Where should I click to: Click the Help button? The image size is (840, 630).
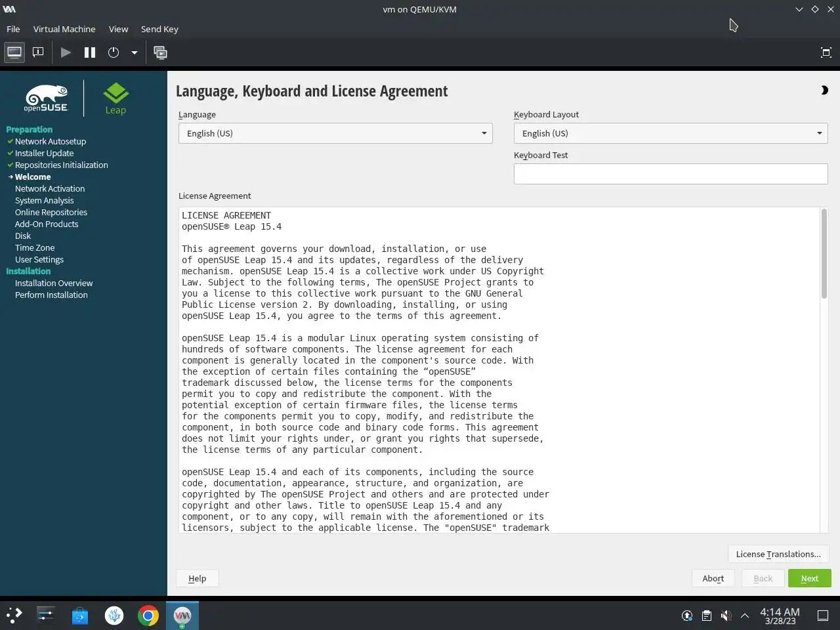click(197, 578)
